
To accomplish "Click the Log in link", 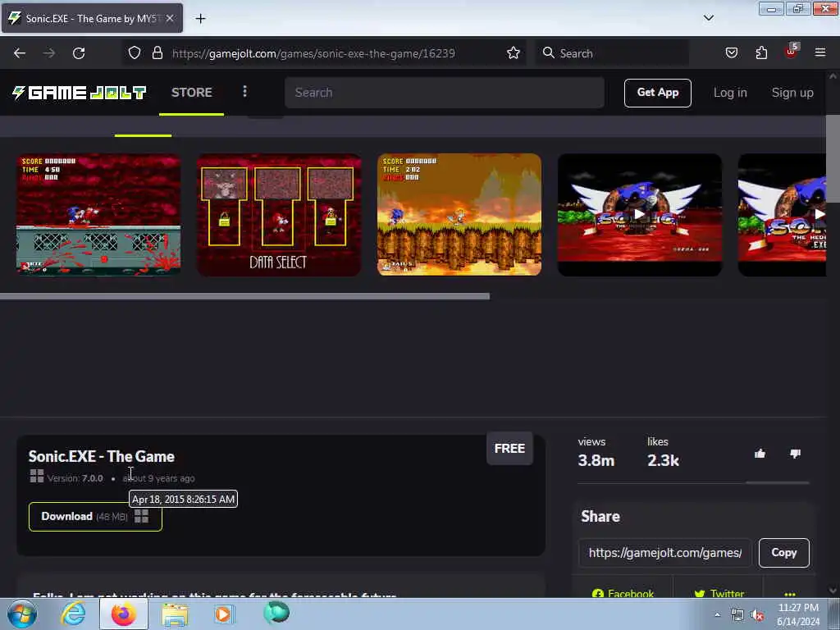I will (730, 93).
